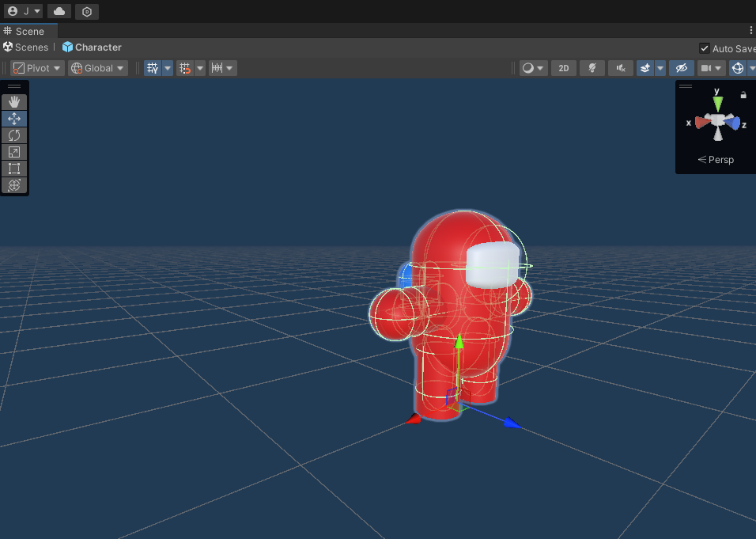Toggle 2D view mode
The image size is (756, 539).
click(564, 68)
